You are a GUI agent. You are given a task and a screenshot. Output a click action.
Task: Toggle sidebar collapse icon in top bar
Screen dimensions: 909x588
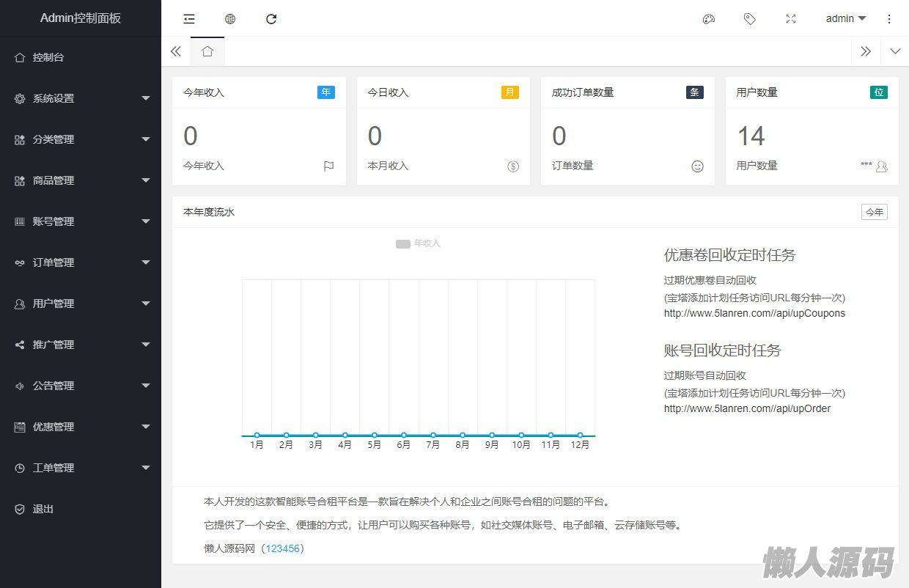[189, 19]
